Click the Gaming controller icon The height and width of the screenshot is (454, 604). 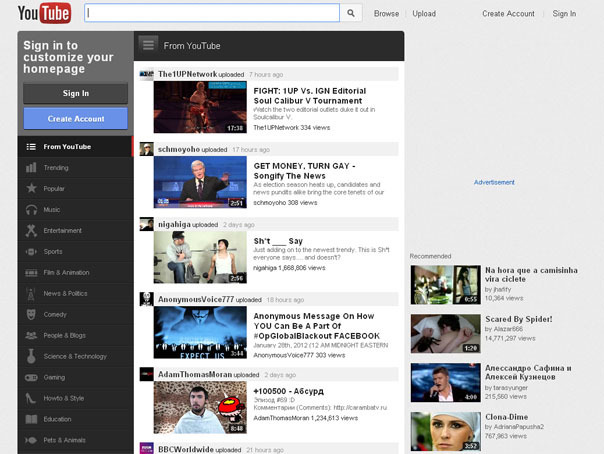pyautogui.click(x=31, y=377)
